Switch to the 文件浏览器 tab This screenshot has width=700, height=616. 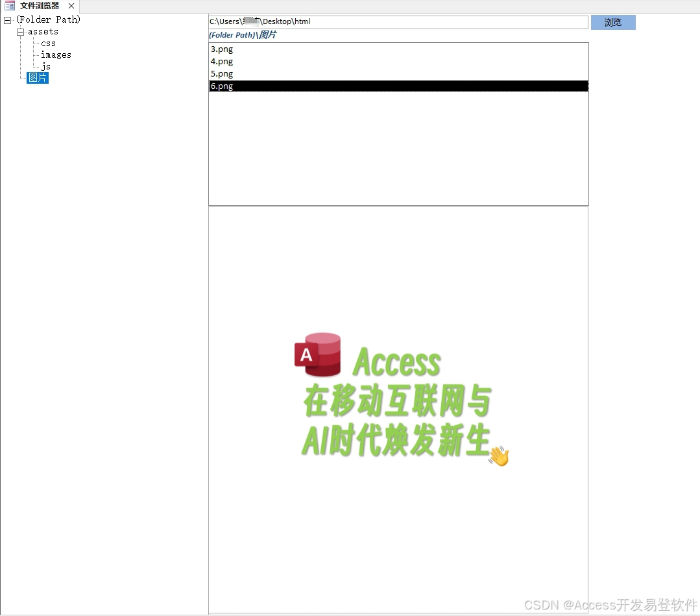[x=40, y=6]
